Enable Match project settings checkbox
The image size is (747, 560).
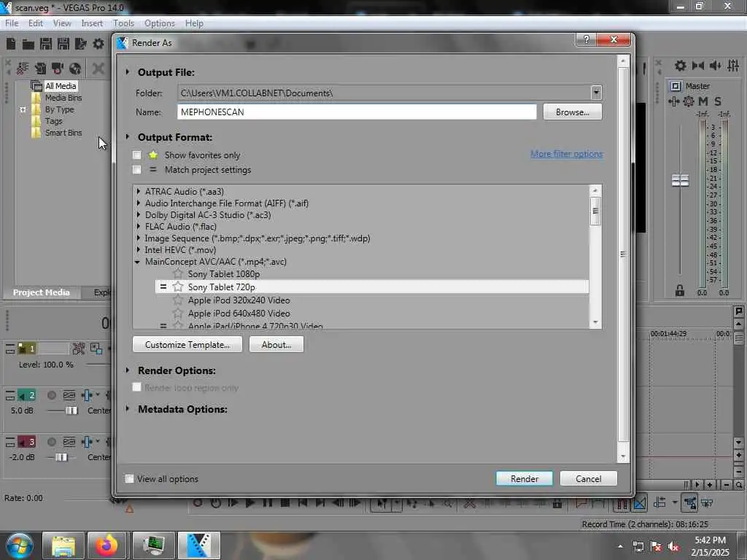coord(137,170)
